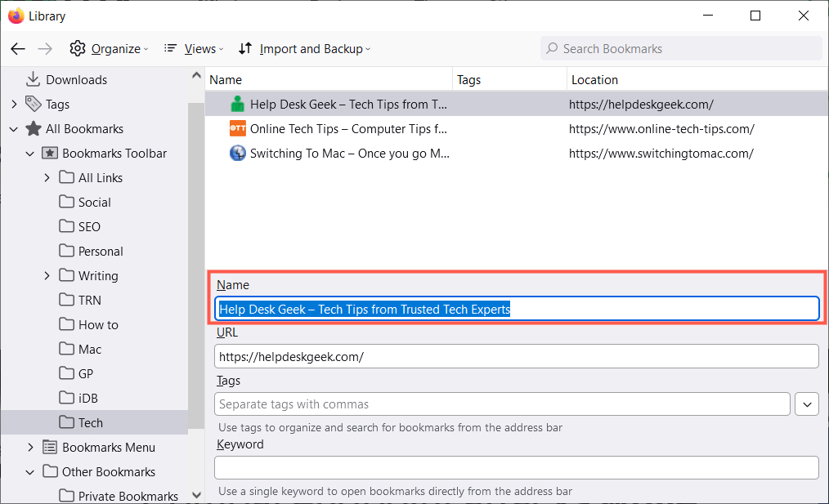The height and width of the screenshot is (504, 829).
Task: Click the Search Bookmarks field
Action: (x=681, y=49)
